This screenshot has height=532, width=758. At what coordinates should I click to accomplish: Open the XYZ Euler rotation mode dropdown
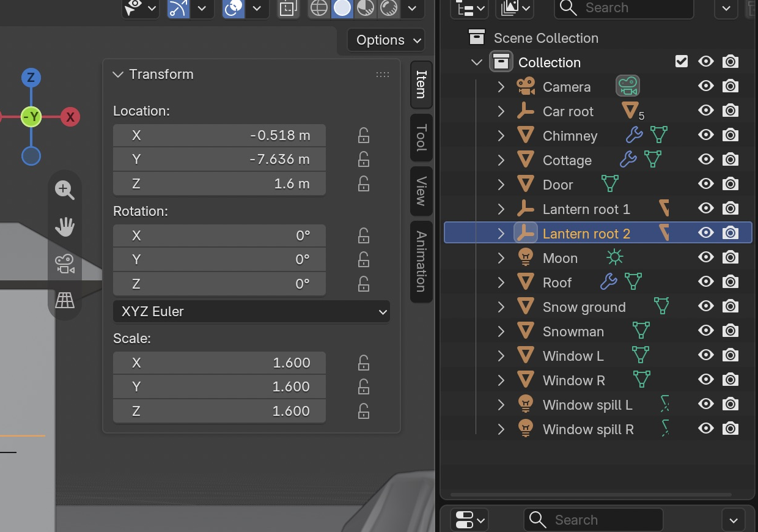click(x=251, y=311)
